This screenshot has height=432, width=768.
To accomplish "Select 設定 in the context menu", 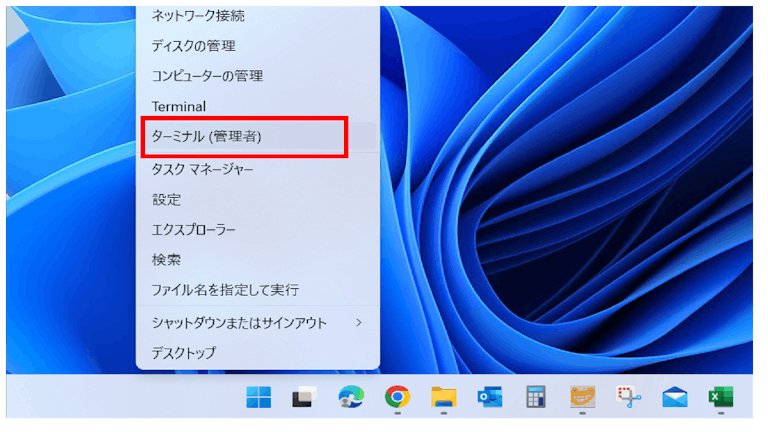I will point(258,200).
